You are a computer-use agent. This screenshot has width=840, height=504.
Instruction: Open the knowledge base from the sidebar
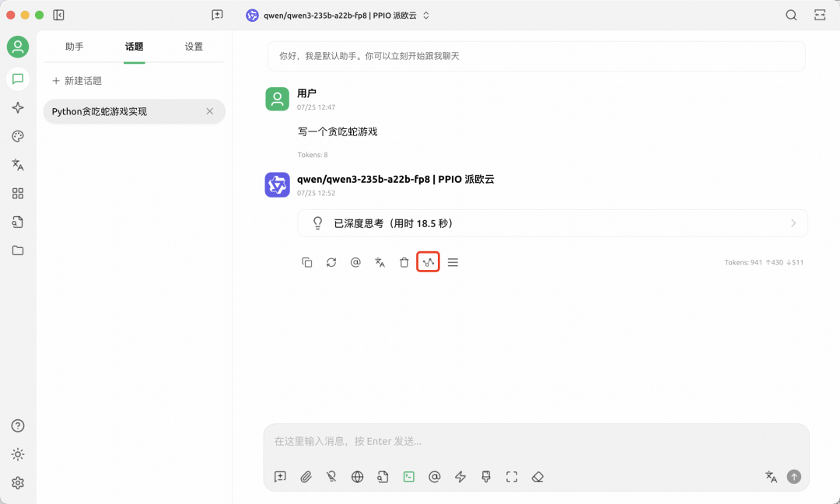click(x=17, y=222)
